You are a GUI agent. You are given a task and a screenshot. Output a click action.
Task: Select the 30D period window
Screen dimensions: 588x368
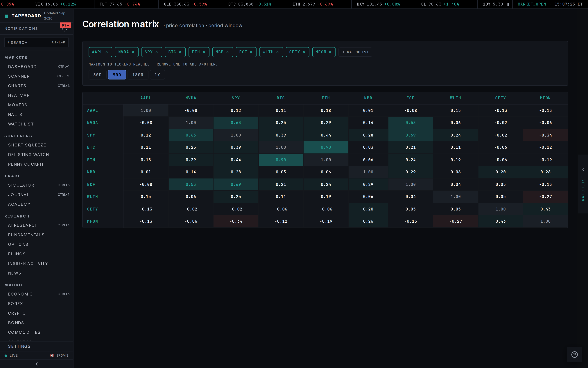click(97, 75)
